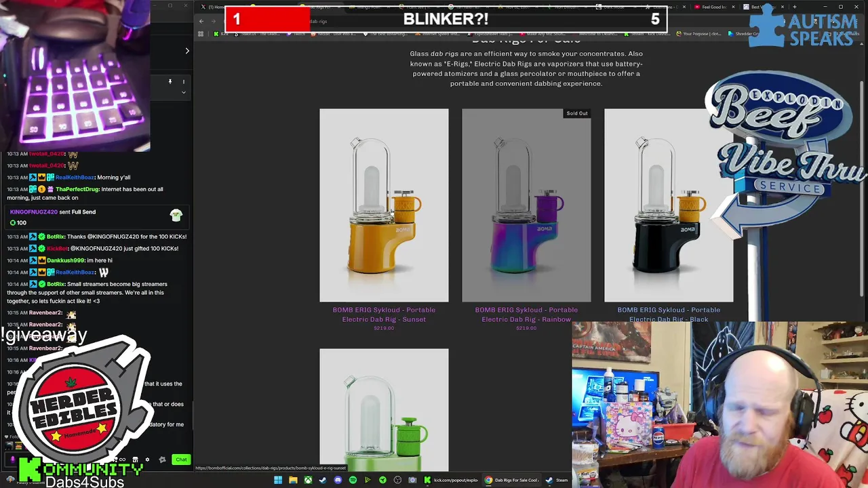868x488 pixels.
Task: Open the Kick shop storefront icon in chat
Action: point(135,460)
